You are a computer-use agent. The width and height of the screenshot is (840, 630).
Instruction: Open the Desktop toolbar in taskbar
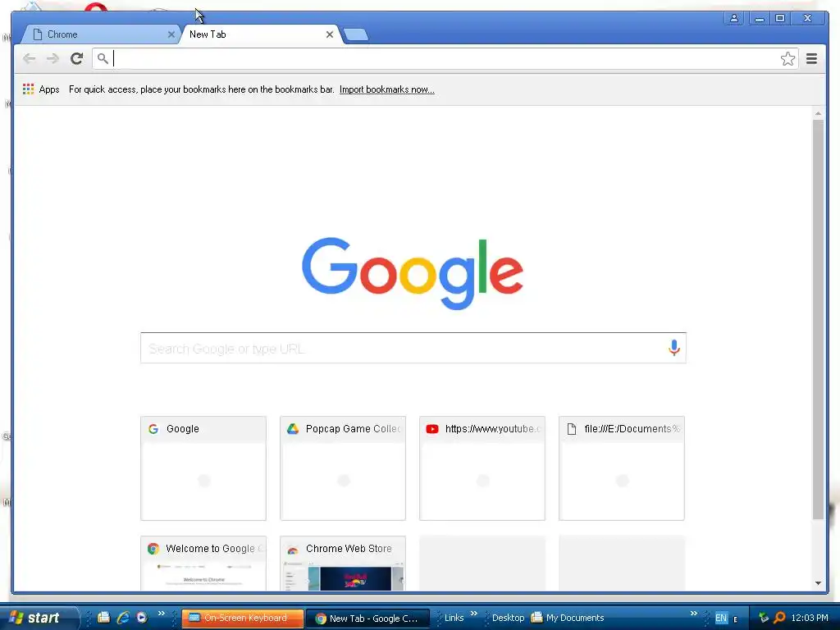click(x=508, y=618)
